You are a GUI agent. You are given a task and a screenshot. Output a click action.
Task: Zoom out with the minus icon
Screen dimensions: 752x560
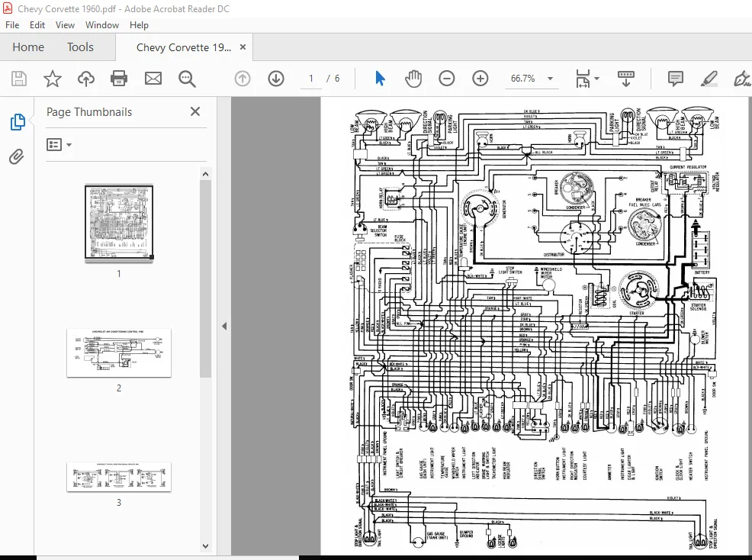pyautogui.click(x=446, y=79)
